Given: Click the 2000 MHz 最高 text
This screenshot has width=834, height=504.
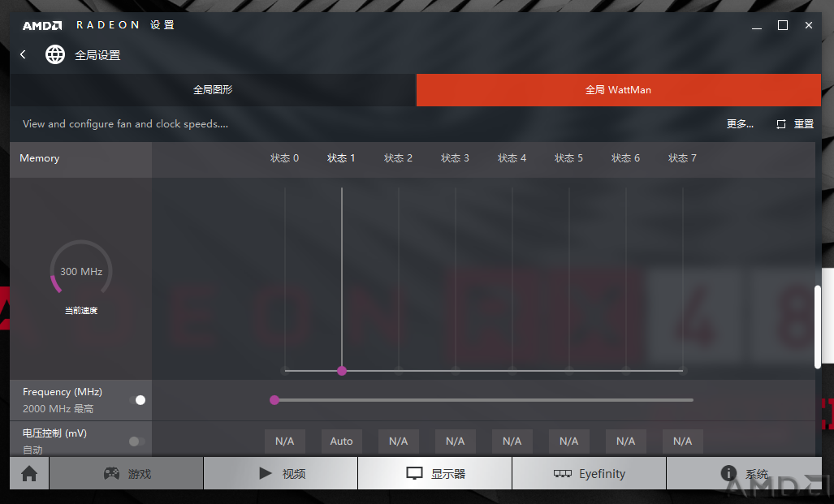Looking at the screenshot, I should [58, 409].
